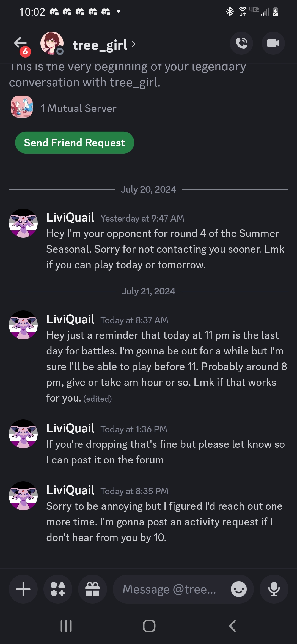Tap the mutual server icon thumbnail
Viewport: 297px width, 644px height.
click(22, 107)
